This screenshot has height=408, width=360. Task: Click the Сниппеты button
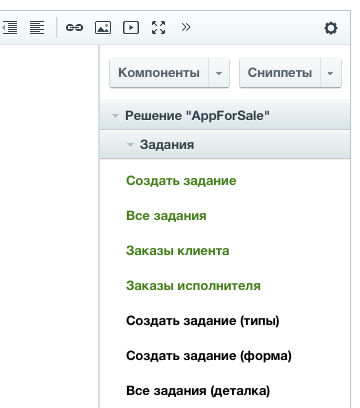pos(280,73)
